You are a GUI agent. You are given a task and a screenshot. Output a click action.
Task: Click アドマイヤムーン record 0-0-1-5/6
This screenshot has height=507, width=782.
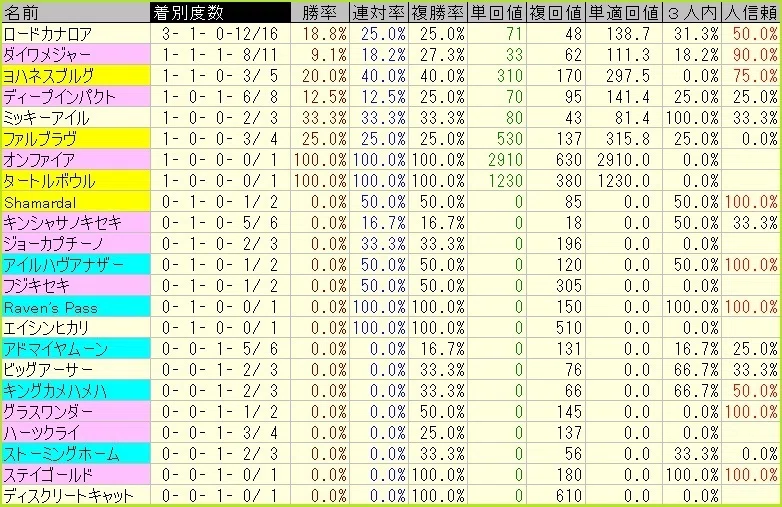(220, 348)
